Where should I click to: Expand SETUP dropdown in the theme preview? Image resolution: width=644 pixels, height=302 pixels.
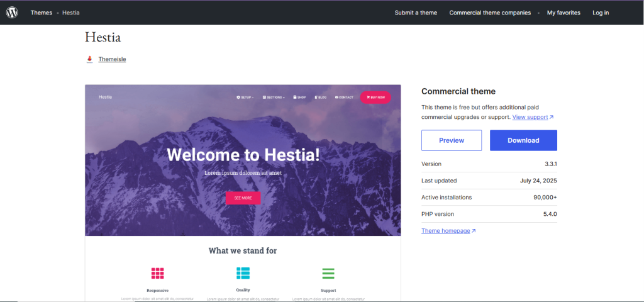point(245,98)
